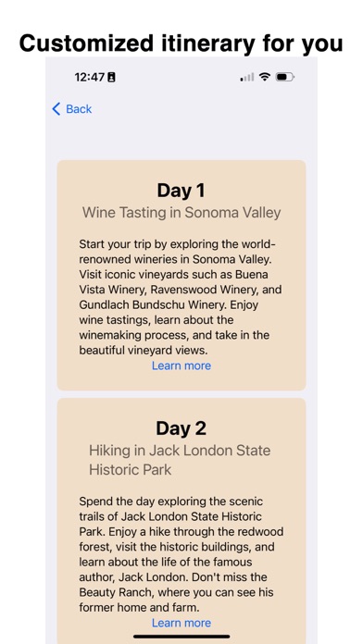The width and height of the screenshot is (363, 644).
Task: Tap the blue Back chevron arrow
Action: (56, 109)
